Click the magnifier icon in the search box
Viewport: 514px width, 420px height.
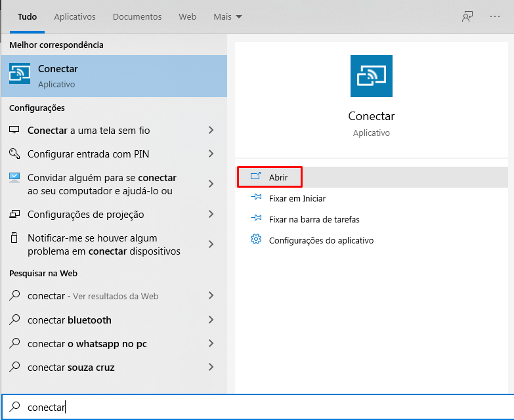[x=14, y=407]
